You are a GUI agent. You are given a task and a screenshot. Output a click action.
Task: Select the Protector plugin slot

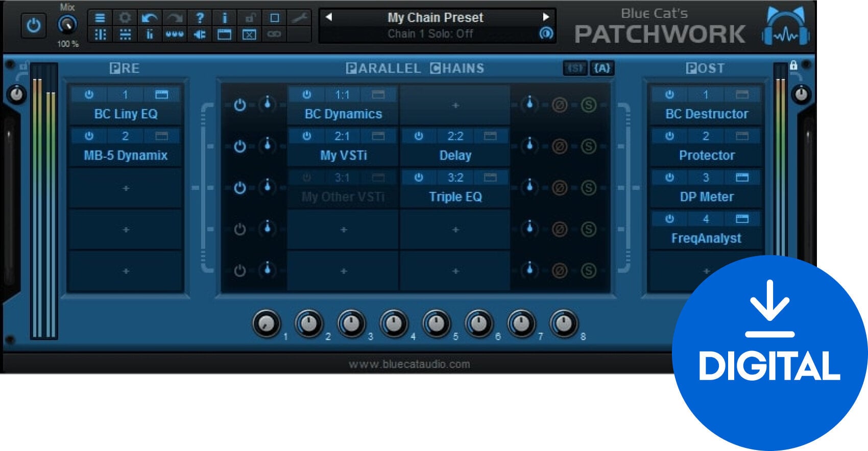707,155
